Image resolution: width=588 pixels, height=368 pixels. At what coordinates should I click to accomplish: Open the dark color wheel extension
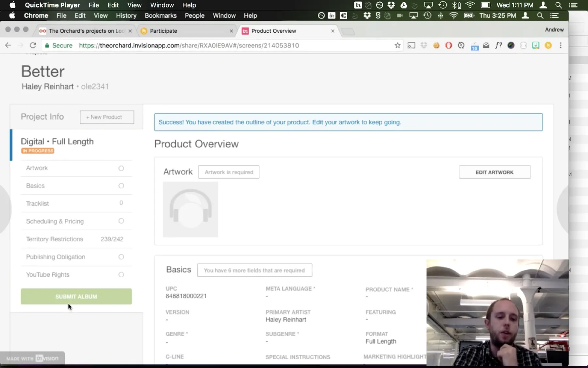coord(511,45)
